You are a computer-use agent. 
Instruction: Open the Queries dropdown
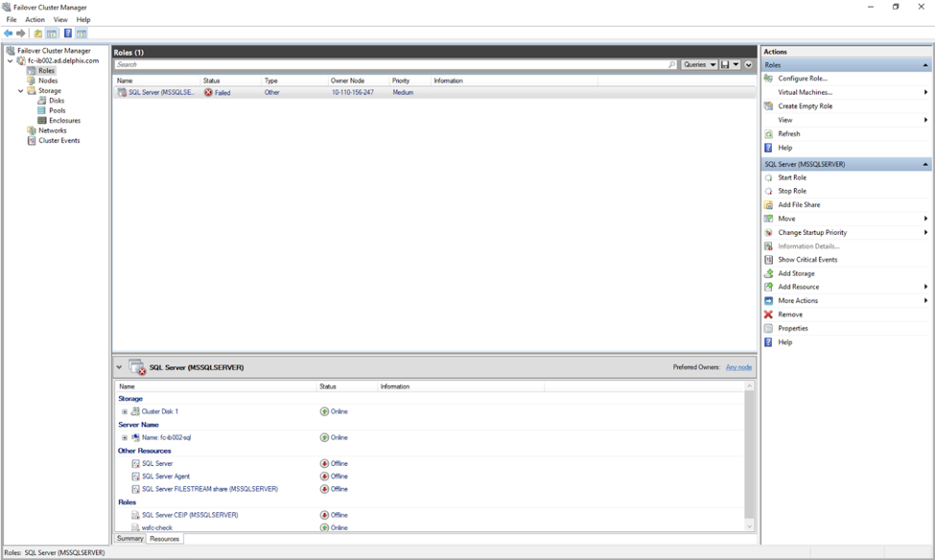[x=699, y=65]
